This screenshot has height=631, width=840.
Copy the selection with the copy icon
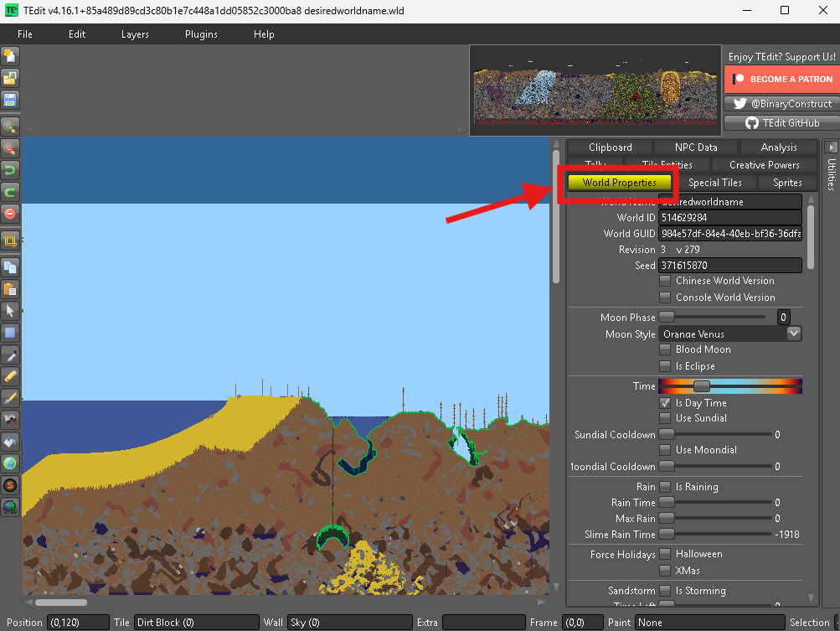click(10, 267)
